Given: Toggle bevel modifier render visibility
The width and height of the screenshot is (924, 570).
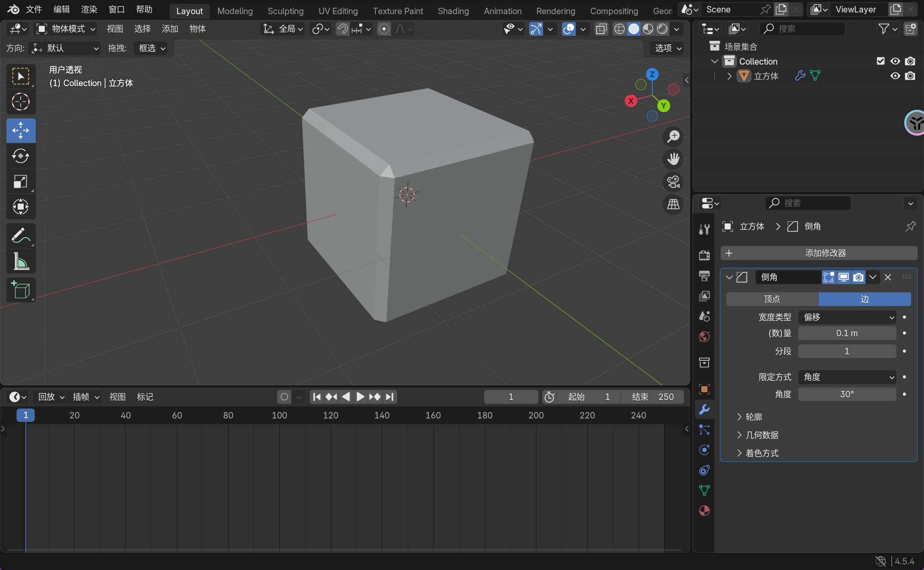Looking at the screenshot, I should point(858,277).
